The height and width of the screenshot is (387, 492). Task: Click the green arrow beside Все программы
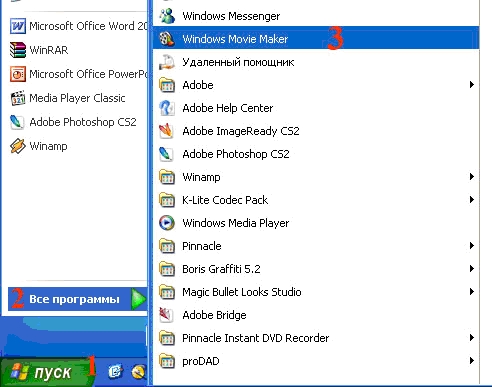tap(139, 299)
